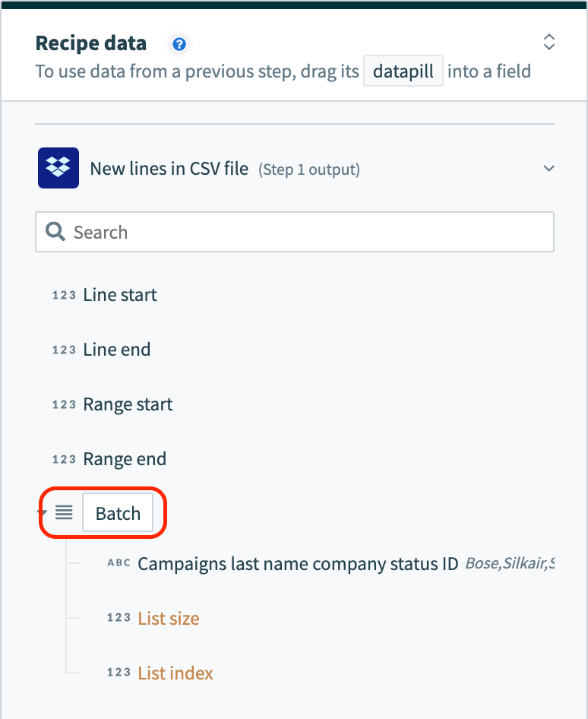Image resolution: width=588 pixels, height=719 pixels.
Task: Click inside the Search input field
Action: tap(228, 232)
